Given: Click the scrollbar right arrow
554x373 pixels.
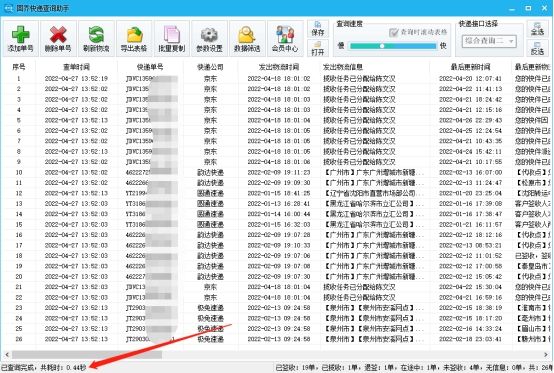Looking at the screenshot, I should coord(546,354).
